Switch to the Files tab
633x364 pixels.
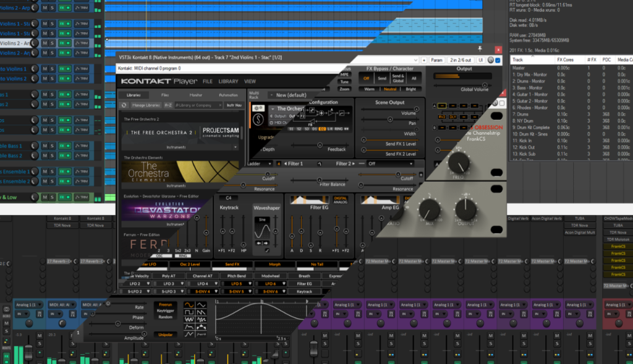165,95
